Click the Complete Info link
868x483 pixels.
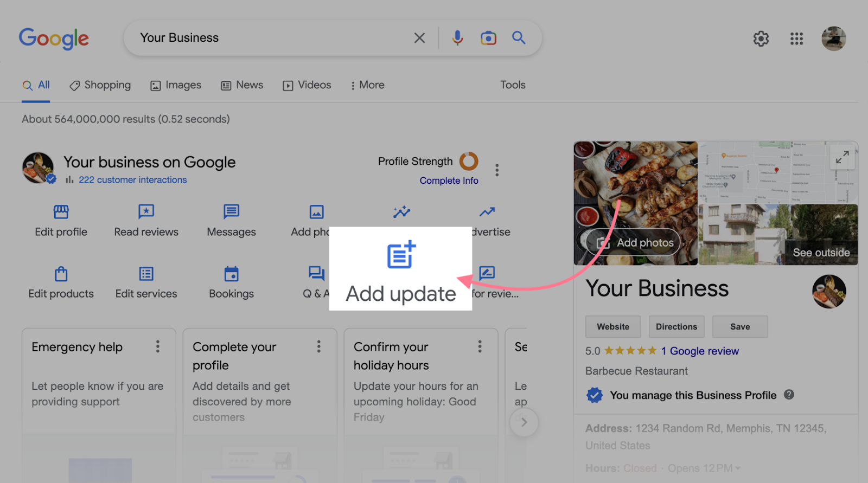[449, 181]
